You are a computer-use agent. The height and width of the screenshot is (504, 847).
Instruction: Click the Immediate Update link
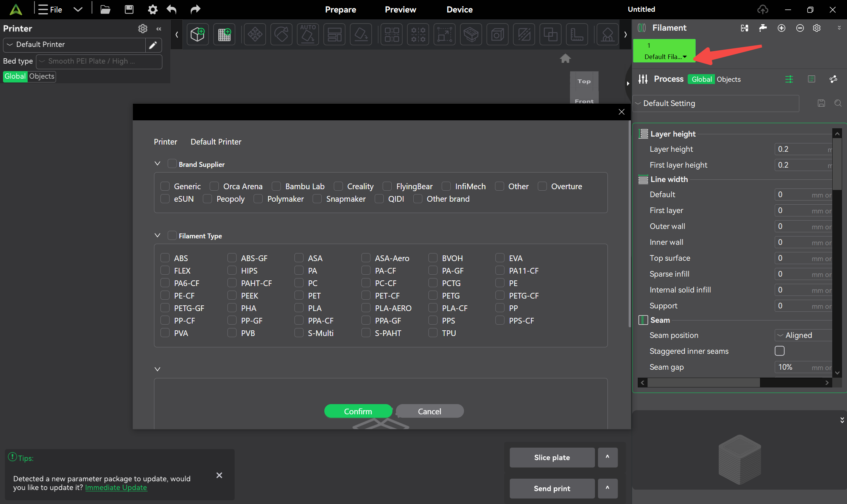tap(116, 488)
